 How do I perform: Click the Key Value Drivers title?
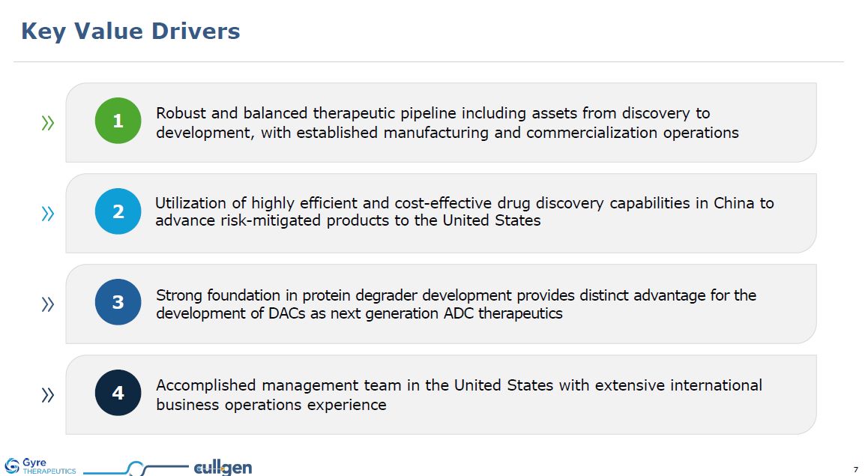[130, 31]
